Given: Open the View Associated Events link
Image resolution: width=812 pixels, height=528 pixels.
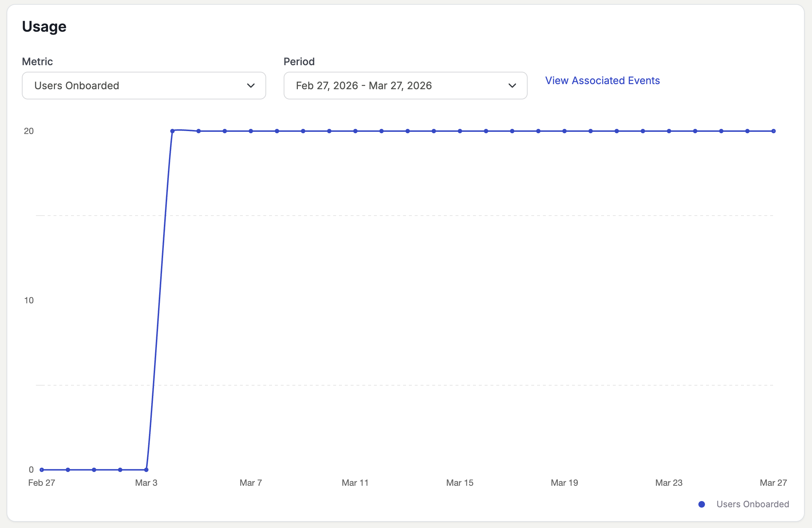Looking at the screenshot, I should coord(602,80).
